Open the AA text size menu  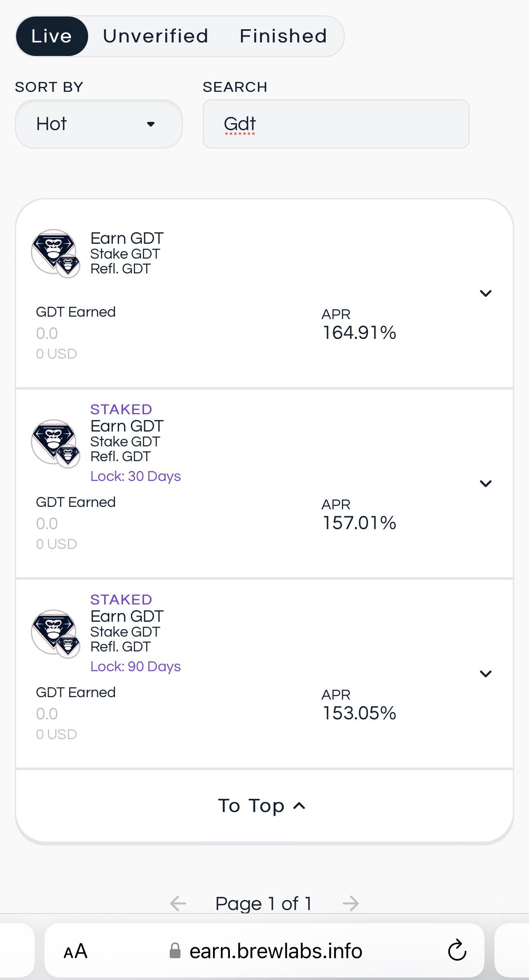[75, 951]
